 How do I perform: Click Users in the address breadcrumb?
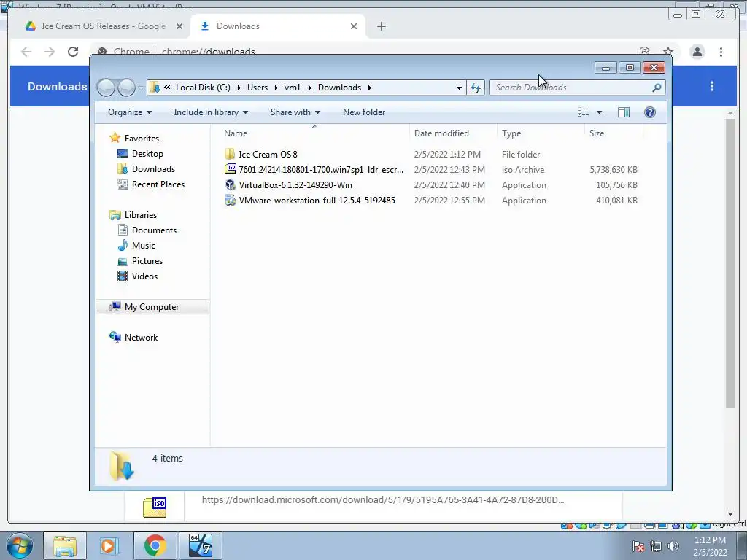point(258,87)
